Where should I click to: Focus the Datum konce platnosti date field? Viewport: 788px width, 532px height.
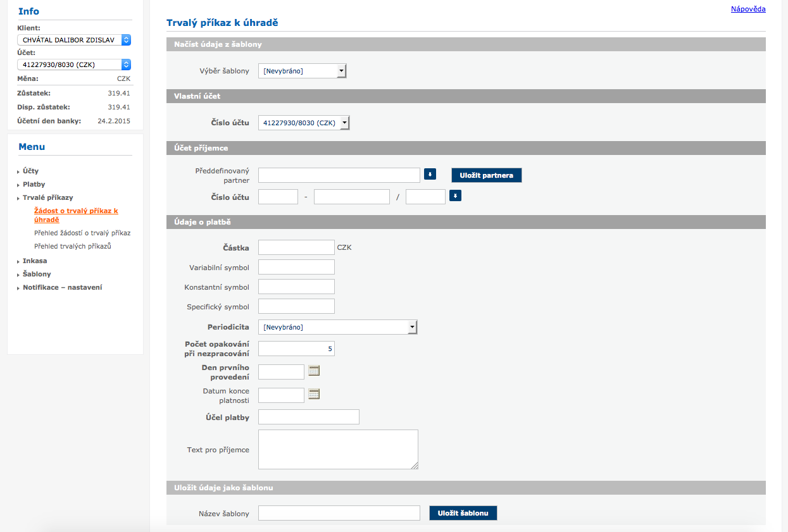pyautogui.click(x=282, y=395)
